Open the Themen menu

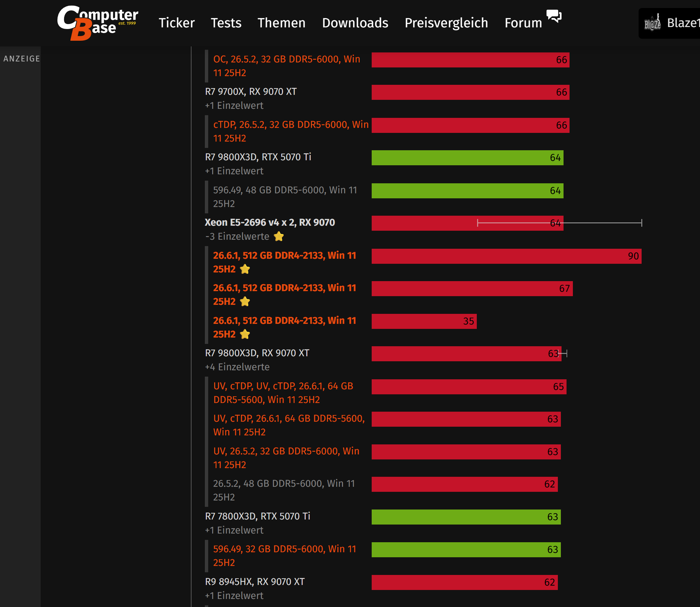282,23
